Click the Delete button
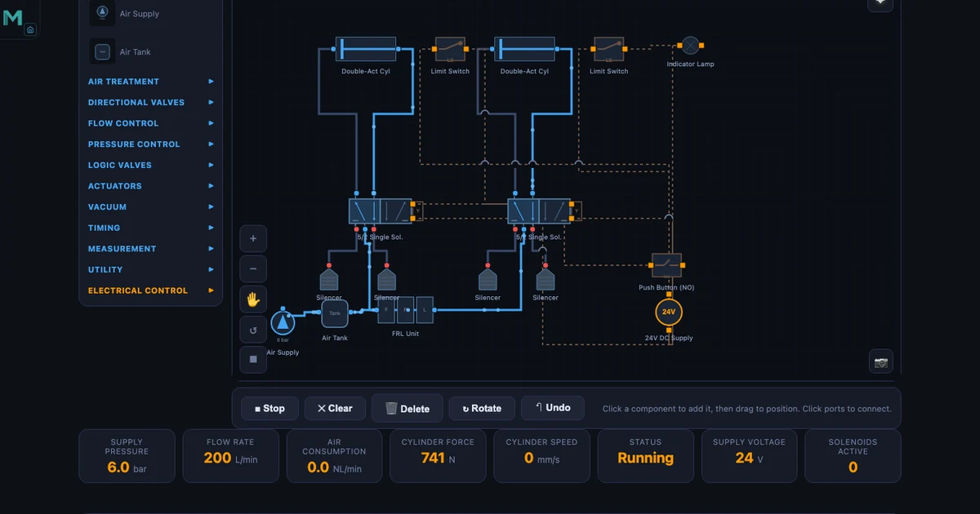 (407, 409)
